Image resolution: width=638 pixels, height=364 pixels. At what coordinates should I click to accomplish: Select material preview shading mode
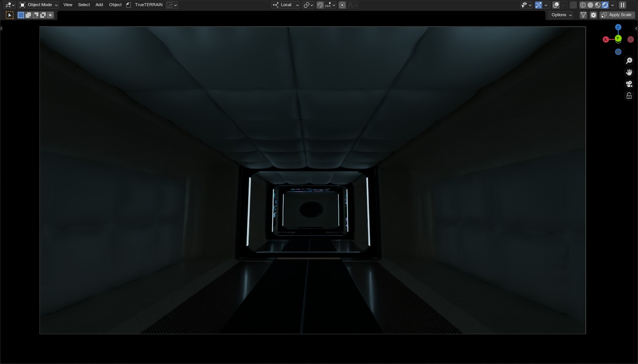pyautogui.click(x=598, y=5)
